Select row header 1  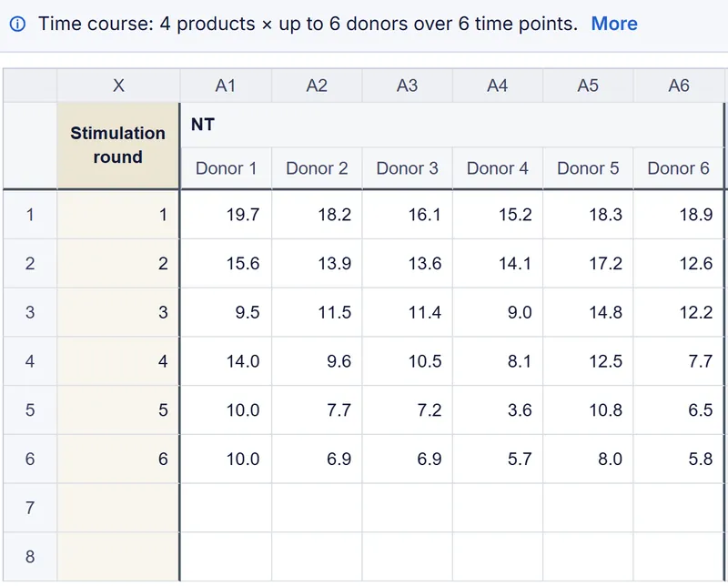point(30,215)
